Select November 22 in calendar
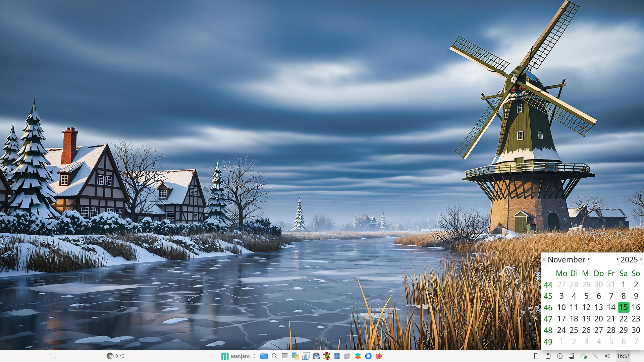The height and width of the screenshot is (362, 644). (623, 319)
